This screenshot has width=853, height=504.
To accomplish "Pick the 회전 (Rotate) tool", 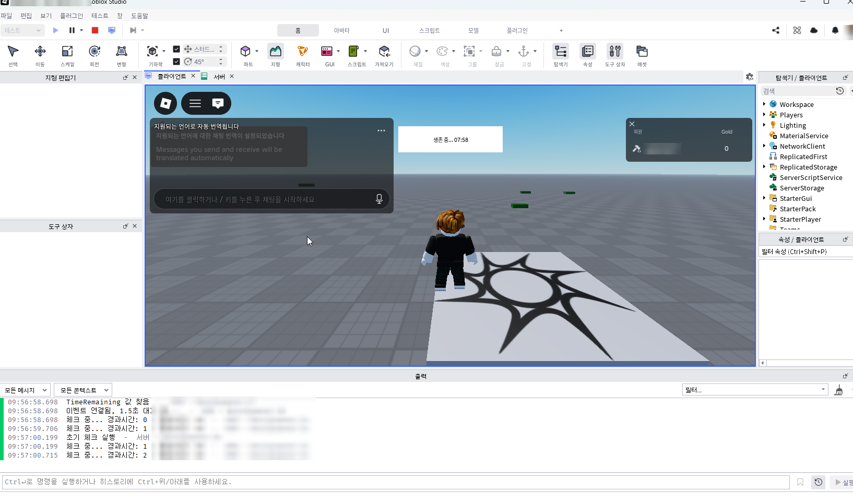I will click(x=94, y=55).
